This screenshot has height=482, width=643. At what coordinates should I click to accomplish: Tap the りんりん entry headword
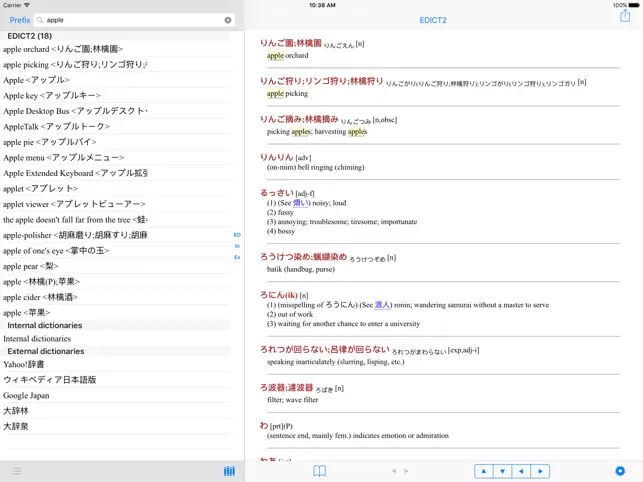[276, 157]
